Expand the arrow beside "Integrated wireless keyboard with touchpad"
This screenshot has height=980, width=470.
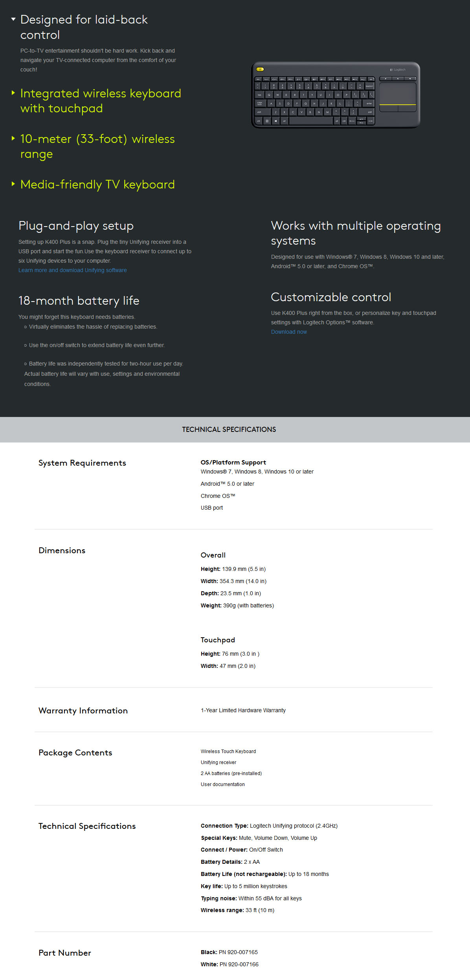pyautogui.click(x=13, y=93)
